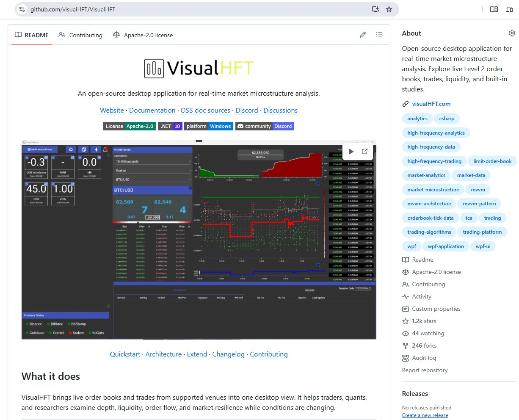The image size is (519, 420).
Task: Click Report repository link
Action: point(425,370)
